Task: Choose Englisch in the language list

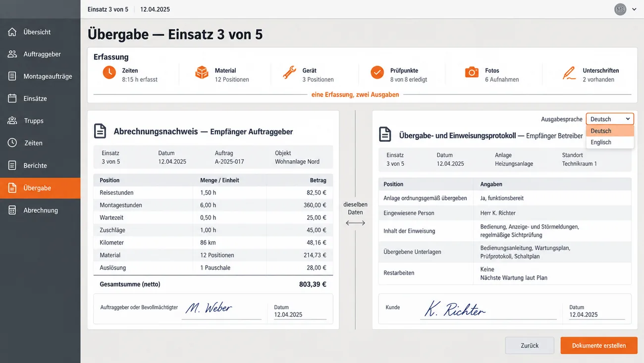Action: pos(610,142)
